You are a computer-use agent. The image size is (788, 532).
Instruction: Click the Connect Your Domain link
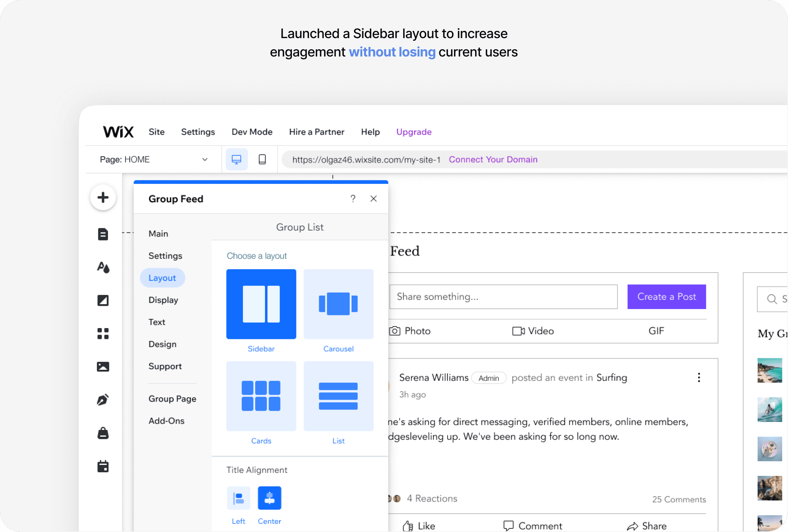coord(493,159)
